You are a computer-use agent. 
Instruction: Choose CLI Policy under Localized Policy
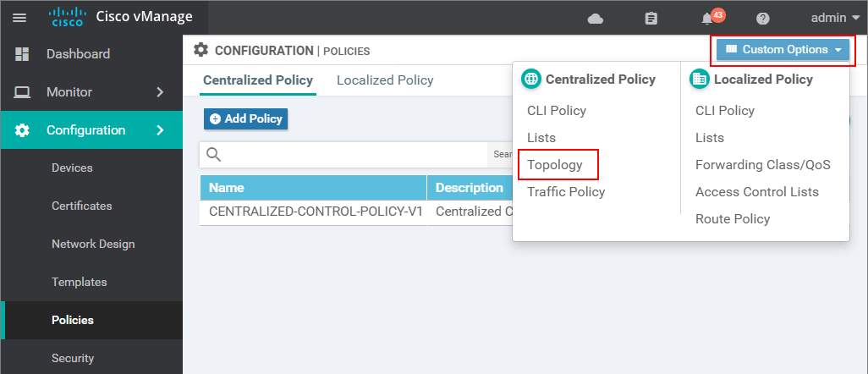tap(725, 111)
